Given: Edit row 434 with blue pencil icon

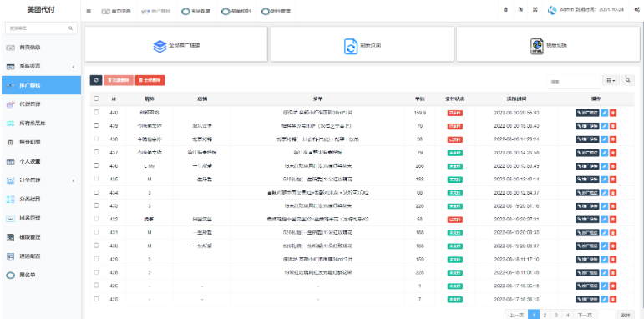Looking at the screenshot, I should (604, 193).
